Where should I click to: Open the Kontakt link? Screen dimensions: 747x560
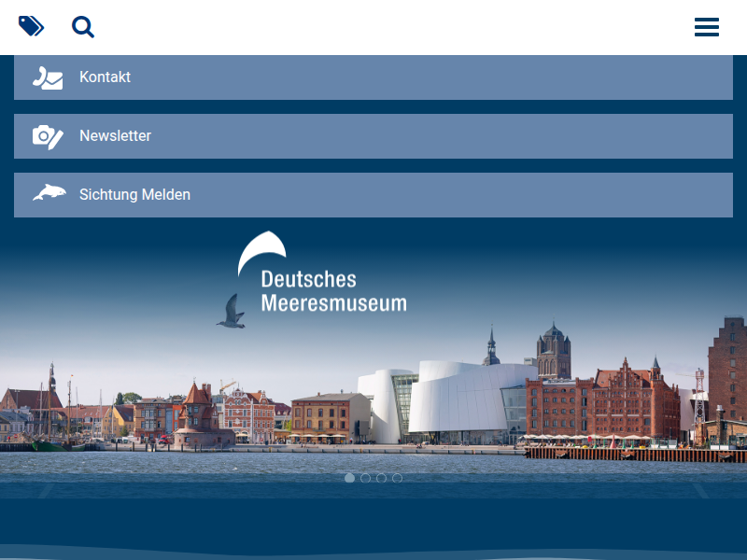tap(105, 77)
